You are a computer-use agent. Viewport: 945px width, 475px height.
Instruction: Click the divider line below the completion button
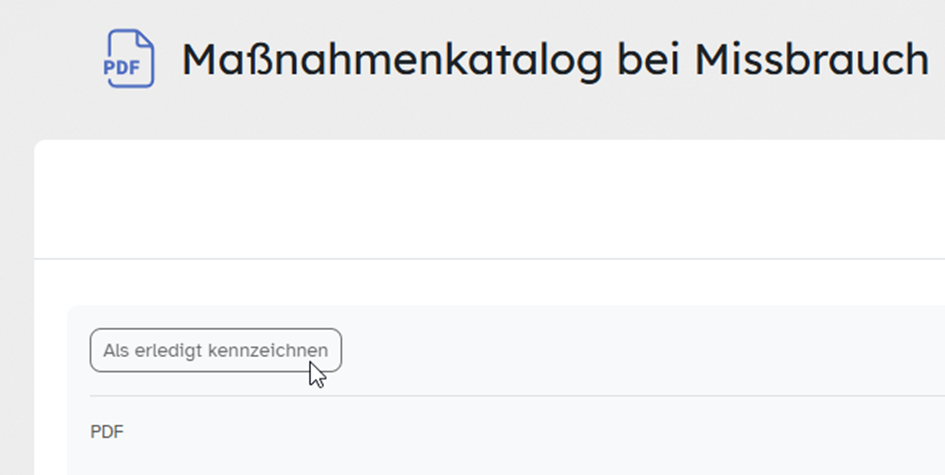[500, 396]
